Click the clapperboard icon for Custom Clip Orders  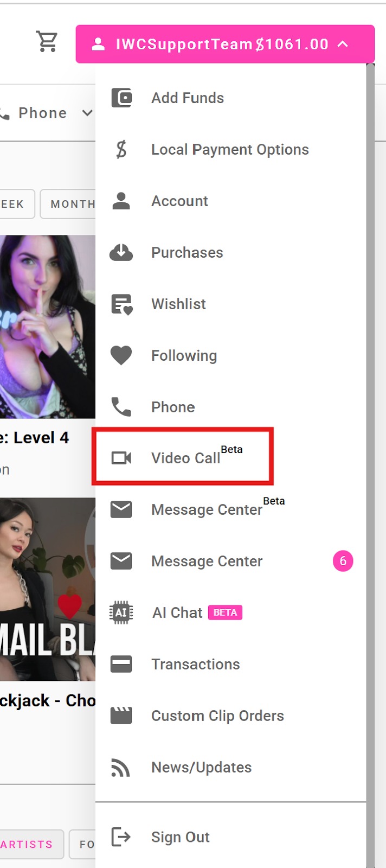pos(121,716)
